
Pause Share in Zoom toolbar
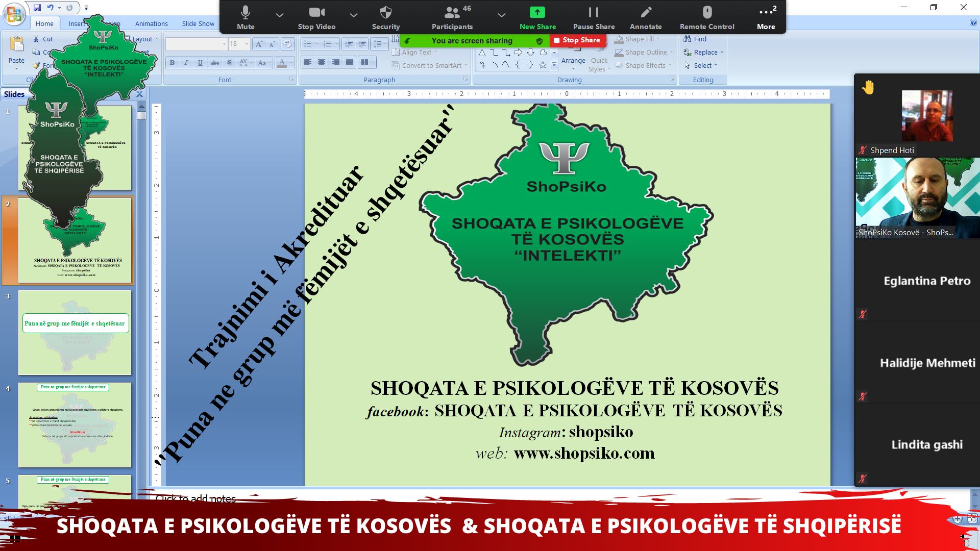click(594, 17)
